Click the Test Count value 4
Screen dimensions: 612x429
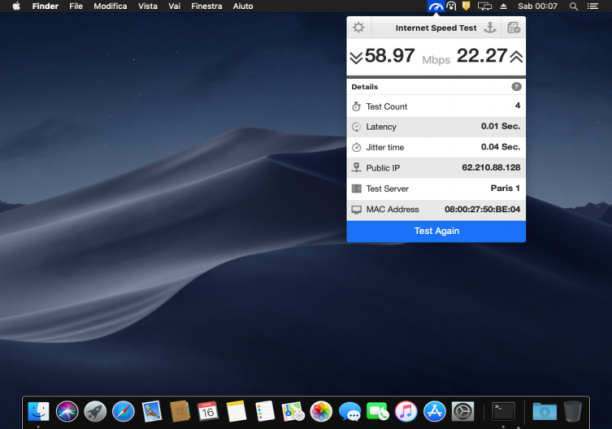(518, 105)
